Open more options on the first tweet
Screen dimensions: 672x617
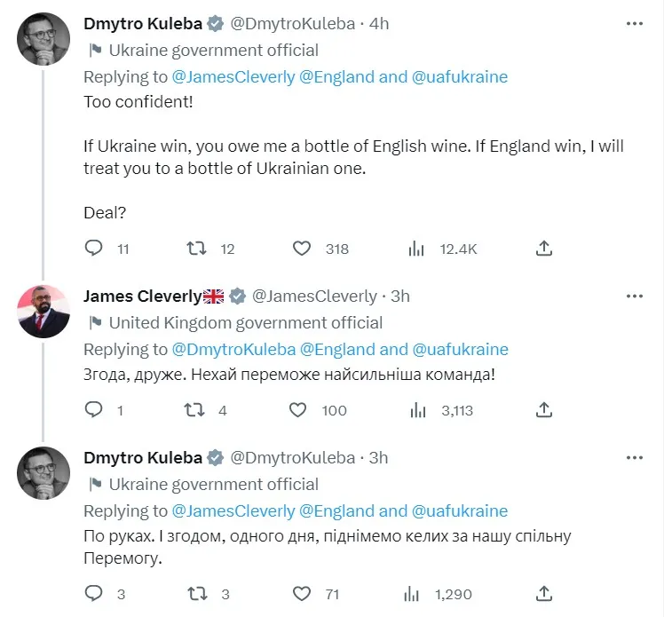[634, 24]
